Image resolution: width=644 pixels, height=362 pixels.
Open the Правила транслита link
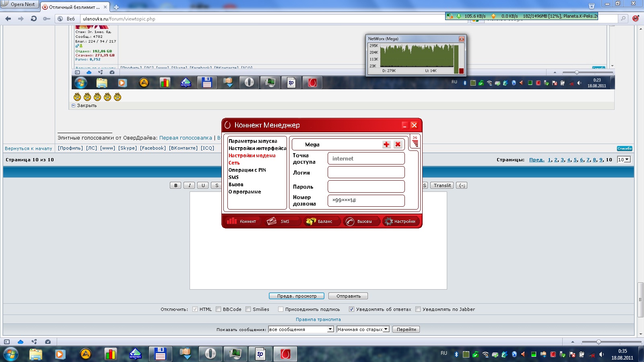[318, 319]
